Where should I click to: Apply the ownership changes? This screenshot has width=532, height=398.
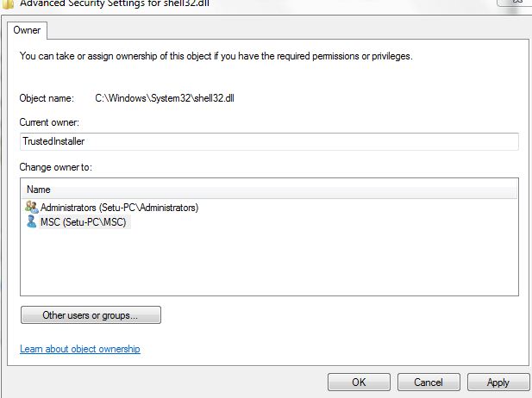(498, 382)
